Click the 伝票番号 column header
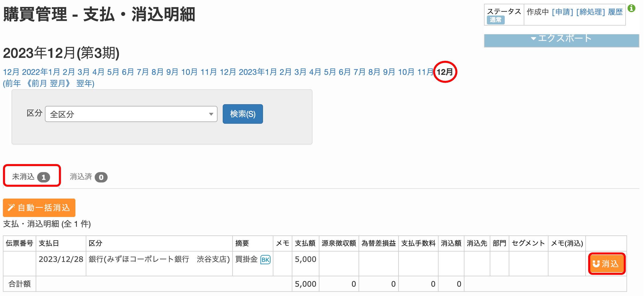The image size is (644, 297). tap(19, 243)
